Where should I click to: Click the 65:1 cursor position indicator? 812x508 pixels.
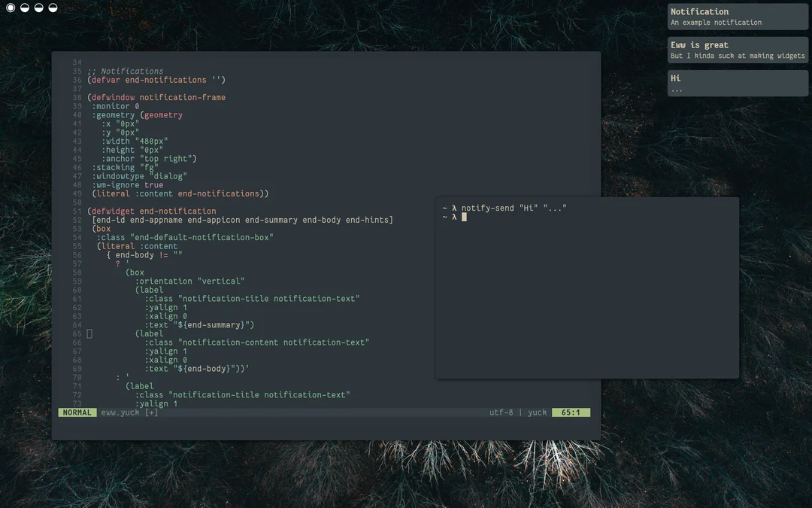(571, 412)
